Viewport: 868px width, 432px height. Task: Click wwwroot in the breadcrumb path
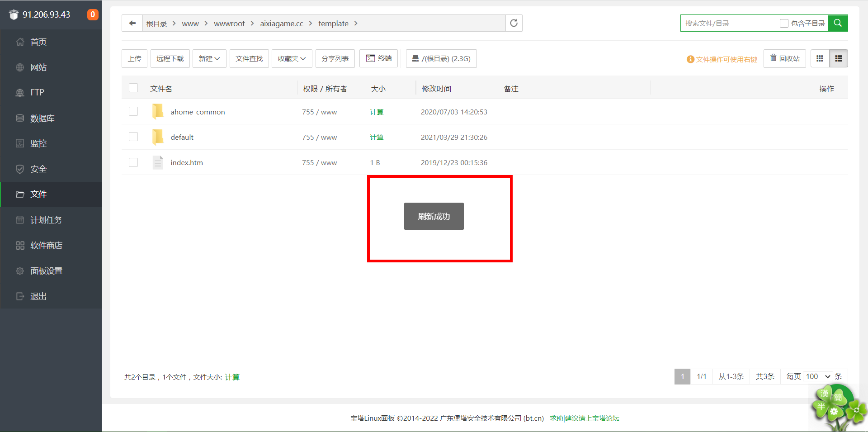click(229, 24)
